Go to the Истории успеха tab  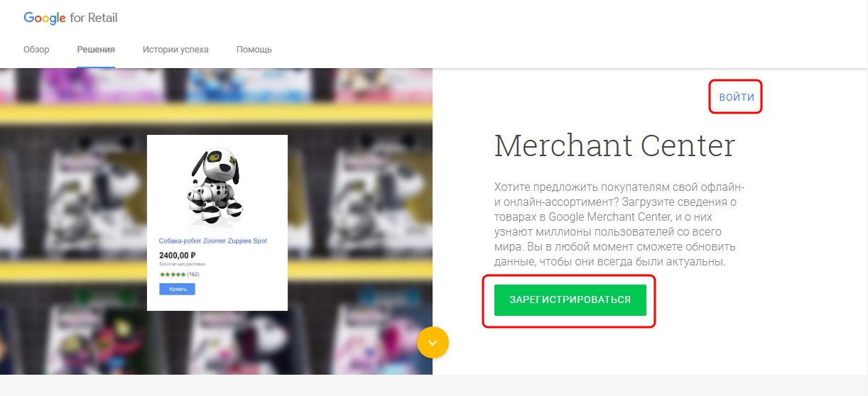175,50
